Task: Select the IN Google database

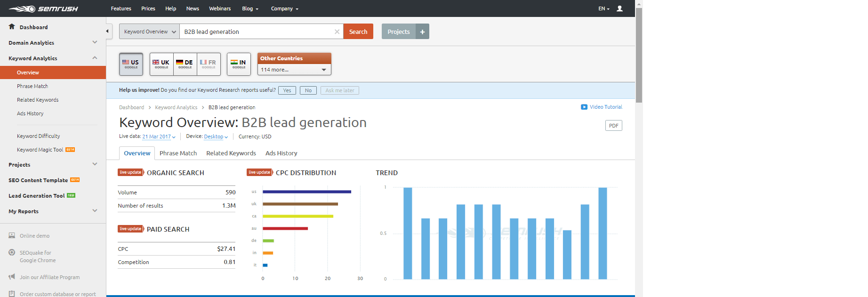Action: [x=239, y=64]
